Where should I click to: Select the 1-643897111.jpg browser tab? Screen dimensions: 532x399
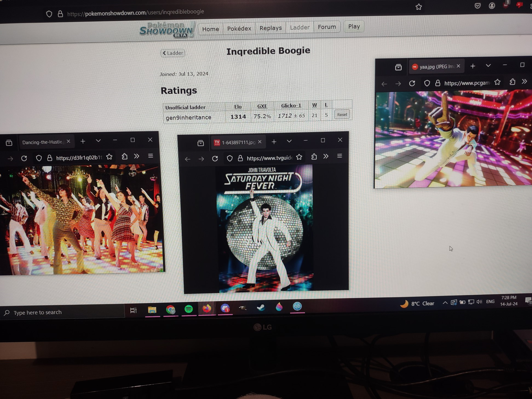(238, 142)
